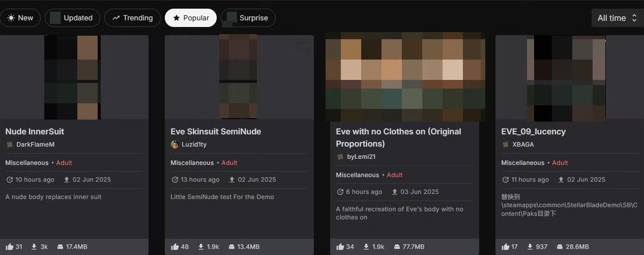This screenshot has width=644, height=255.
Task: Click description 'Little SemiNude test For the Demo'
Action: (x=222, y=197)
